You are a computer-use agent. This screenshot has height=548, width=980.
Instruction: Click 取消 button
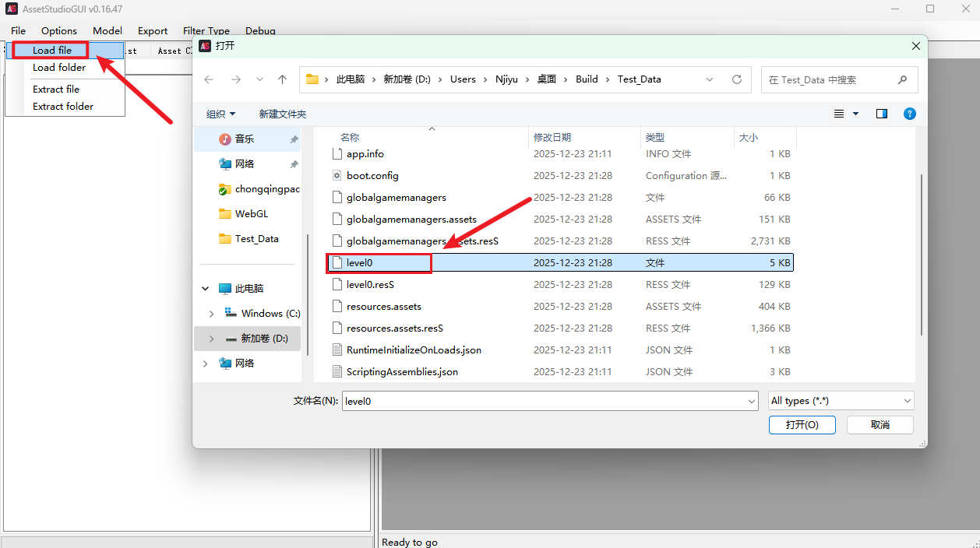880,424
